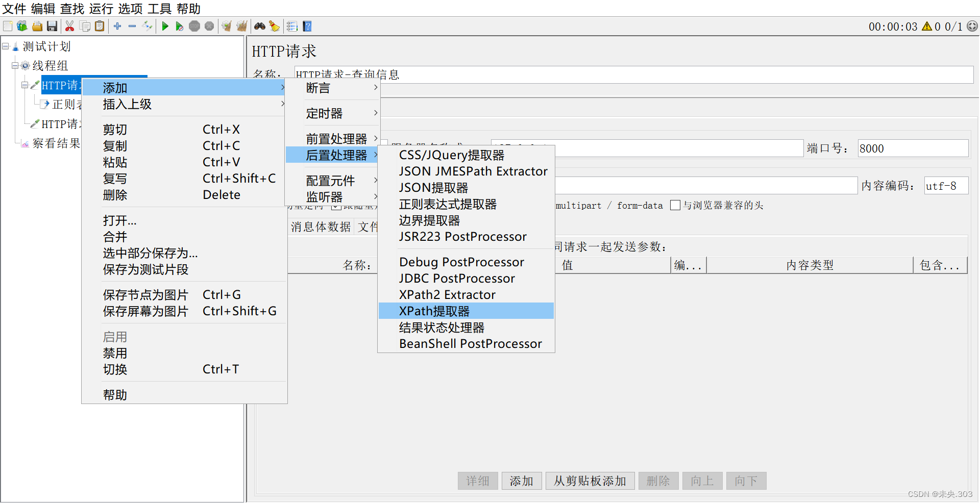Click the Clear All double broom icon
The height and width of the screenshot is (503, 980).
click(x=241, y=26)
